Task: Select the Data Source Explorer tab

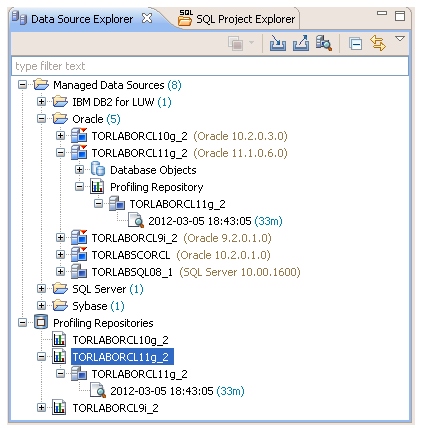Action: (x=82, y=19)
